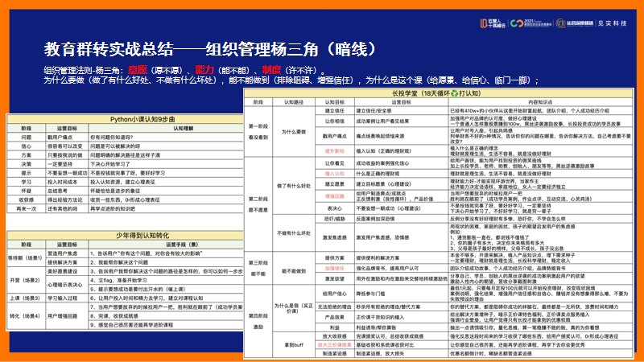Click the 决策 stage cell

[x=27, y=164]
